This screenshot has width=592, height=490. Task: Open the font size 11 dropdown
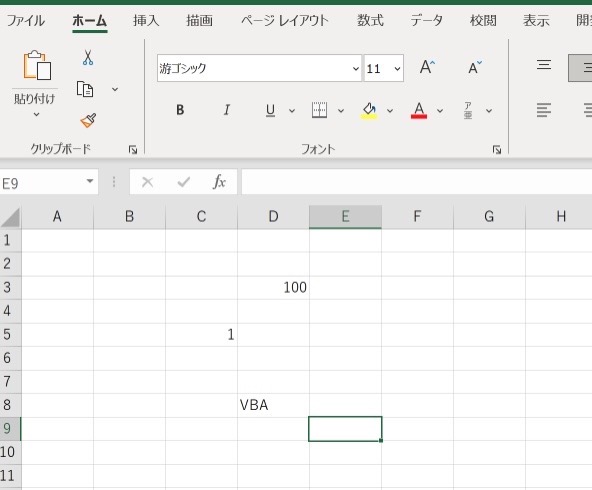(397, 68)
